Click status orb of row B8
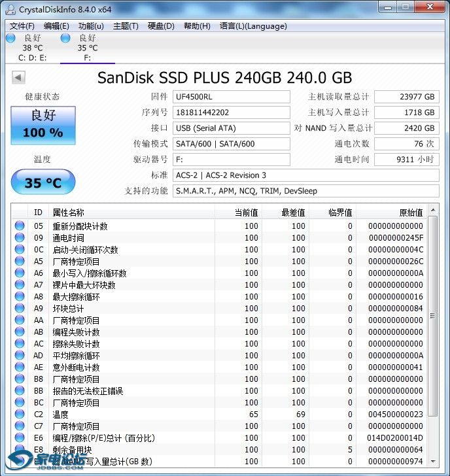Image resolution: width=450 pixels, height=476 pixels. click(20, 379)
